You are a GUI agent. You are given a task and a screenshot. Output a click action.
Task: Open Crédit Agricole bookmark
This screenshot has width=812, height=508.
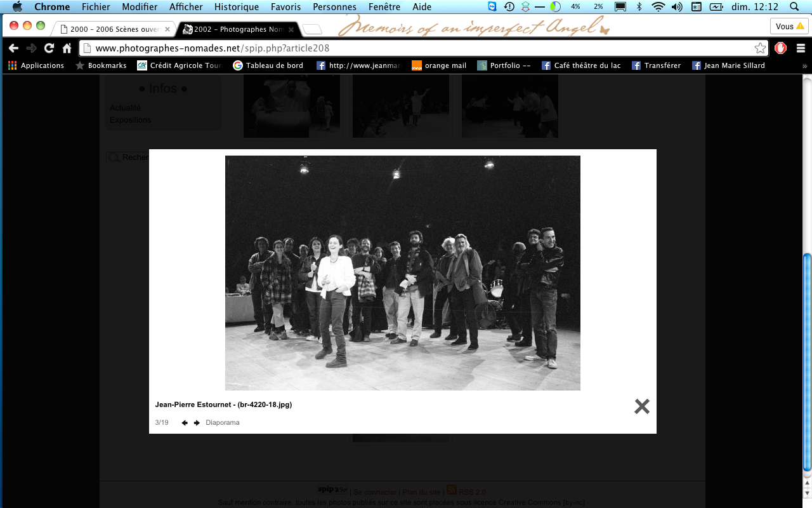pos(180,65)
